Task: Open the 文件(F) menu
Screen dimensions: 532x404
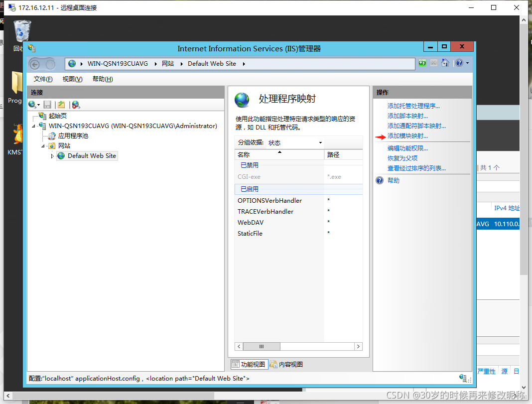Action: pos(43,79)
